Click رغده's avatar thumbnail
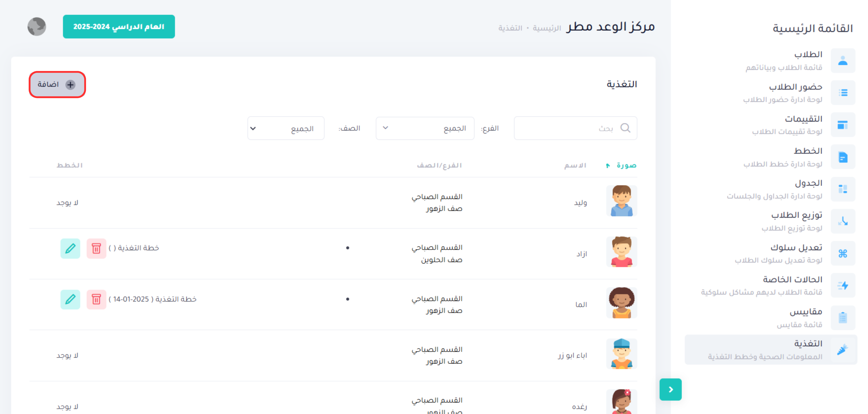 pos(621,402)
